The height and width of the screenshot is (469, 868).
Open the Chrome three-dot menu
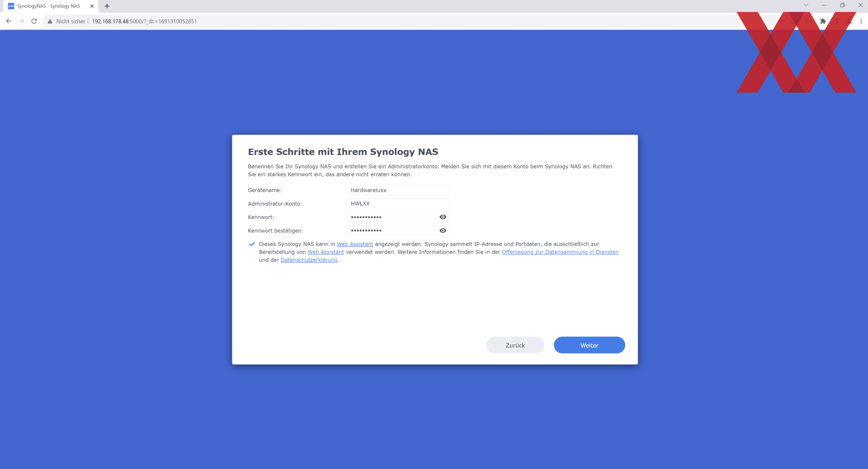(861, 21)
